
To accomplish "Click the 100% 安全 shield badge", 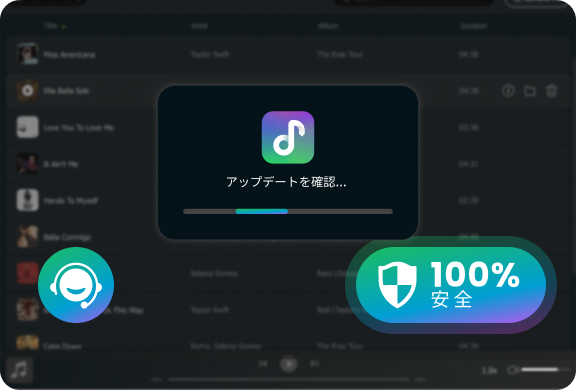I will coord(451,285).
